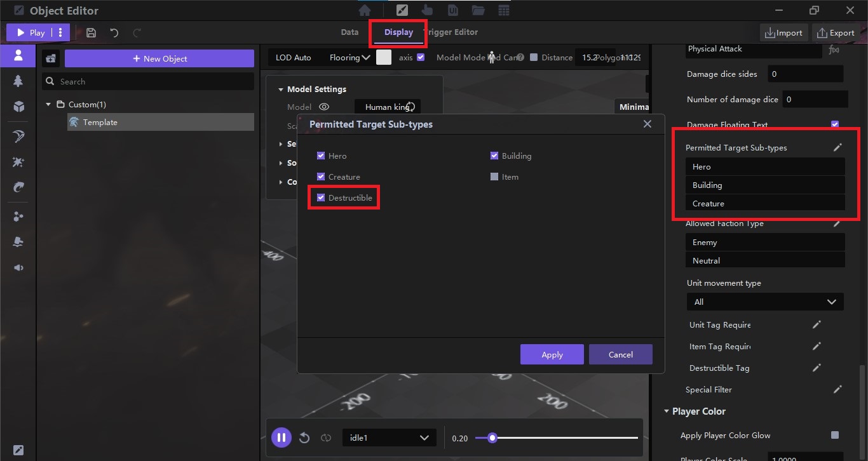Click the formula icon next to Physical Attack
Image resolution: width=868 pixels, height=461 pixels.
tap(834, 49)
